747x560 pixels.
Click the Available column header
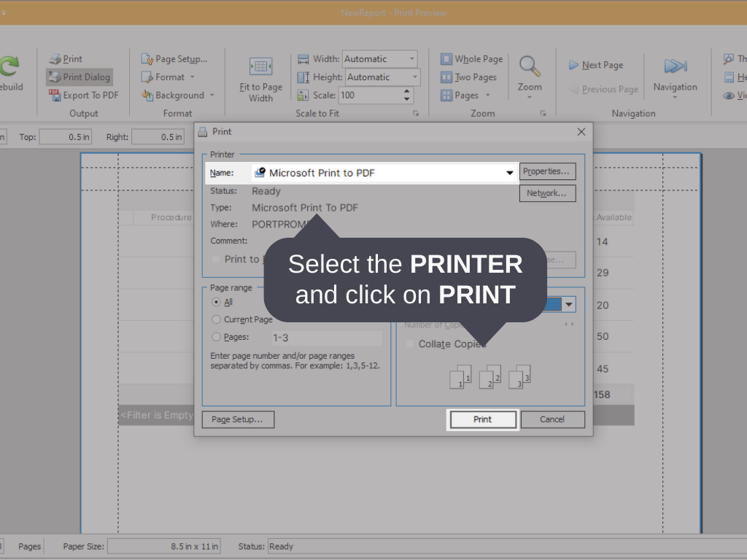tap(613, 217)
